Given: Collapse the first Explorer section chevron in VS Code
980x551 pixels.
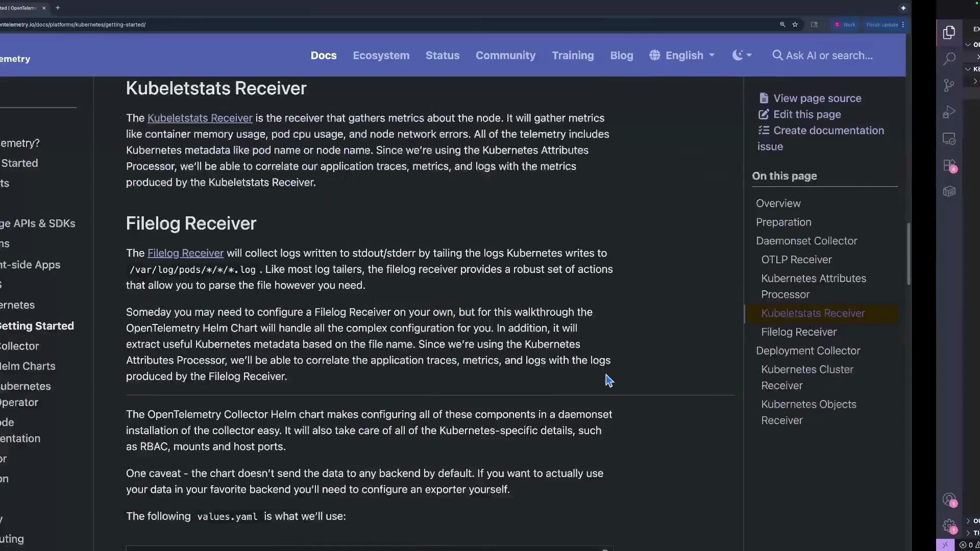Looking at the screenshot, I should point(968,44).
